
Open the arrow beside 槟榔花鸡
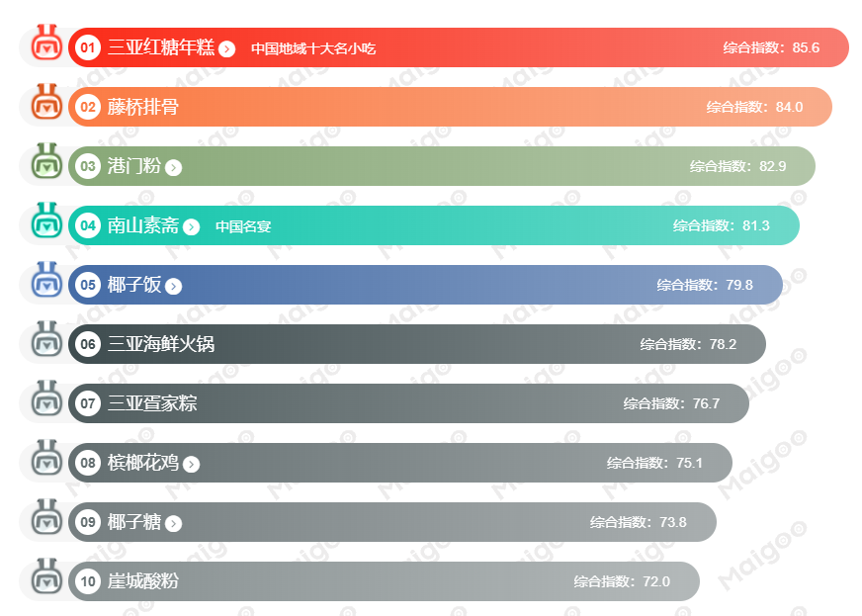tap(192, 464)
